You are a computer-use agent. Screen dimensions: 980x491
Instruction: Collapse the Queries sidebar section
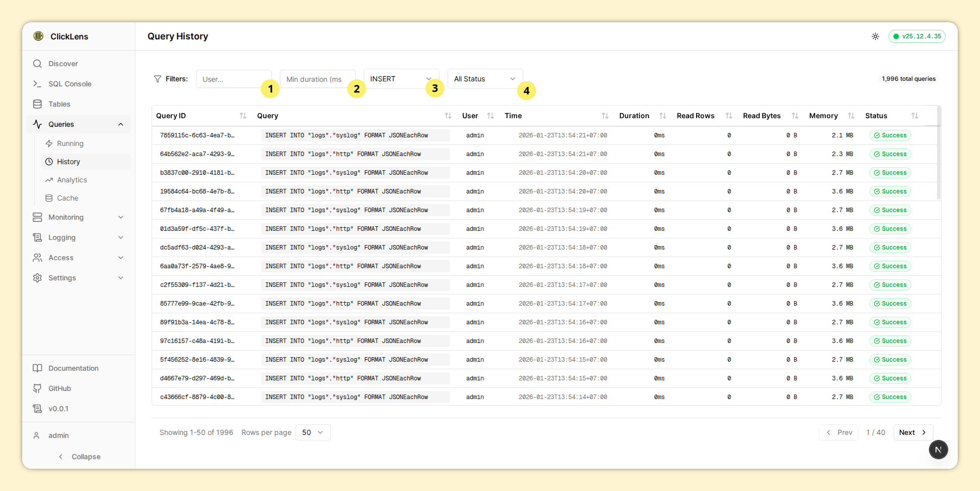121,124
